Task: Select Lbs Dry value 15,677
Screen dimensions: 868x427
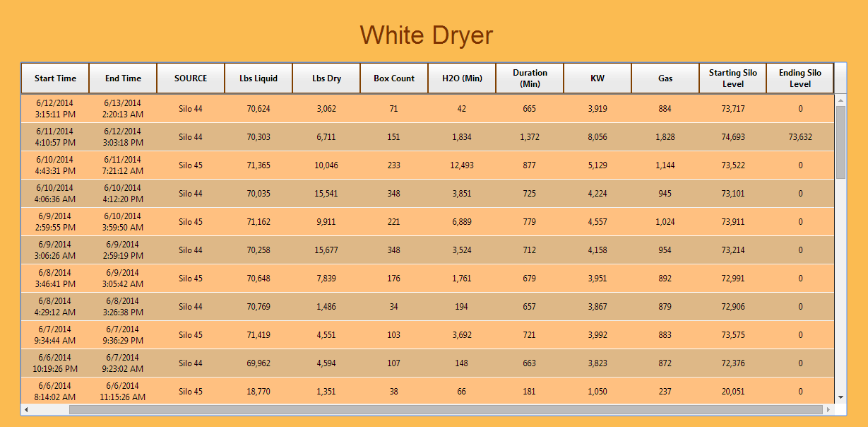Action: coord(326,250)
